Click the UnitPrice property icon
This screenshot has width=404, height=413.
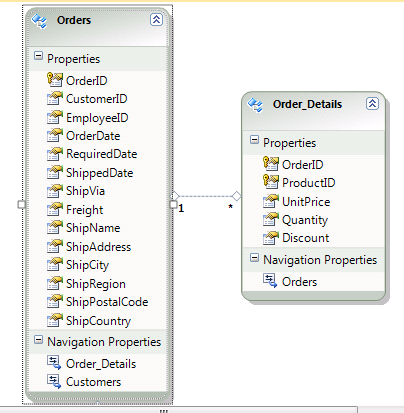[271, 201]
